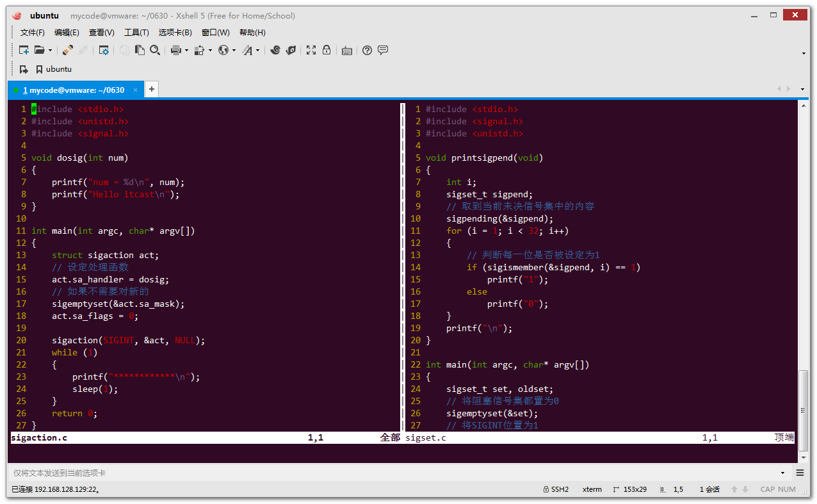Open the Print icon dropdown arrow
Image resolution: width=817 pixels, height=504 pixels.
point(186,50)
